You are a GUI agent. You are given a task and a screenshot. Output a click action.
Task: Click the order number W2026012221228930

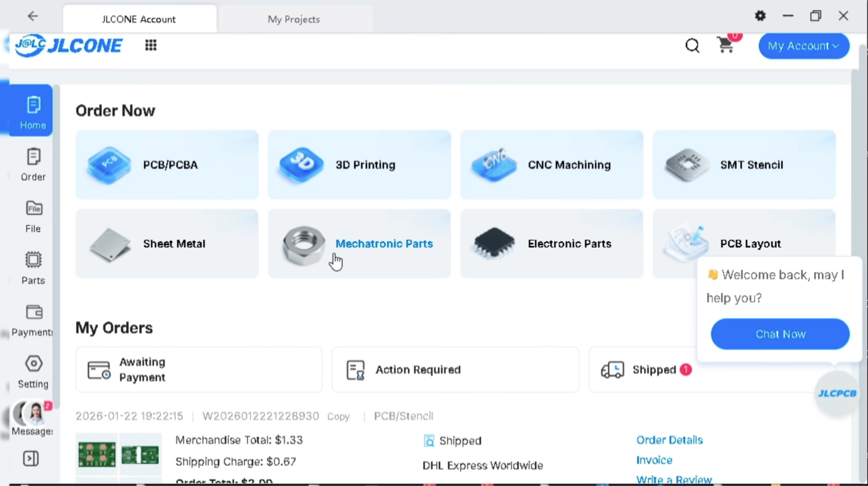coord(261,416)
